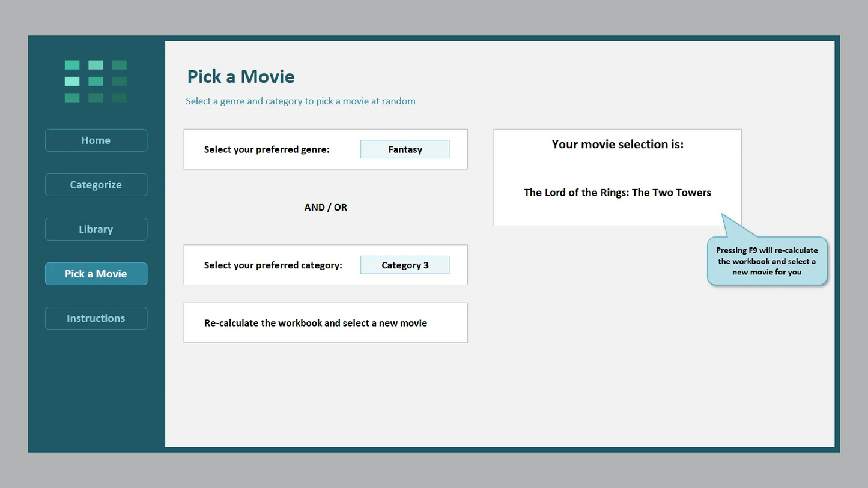Select The Lord of the Rings result text

tap(618, 193)
